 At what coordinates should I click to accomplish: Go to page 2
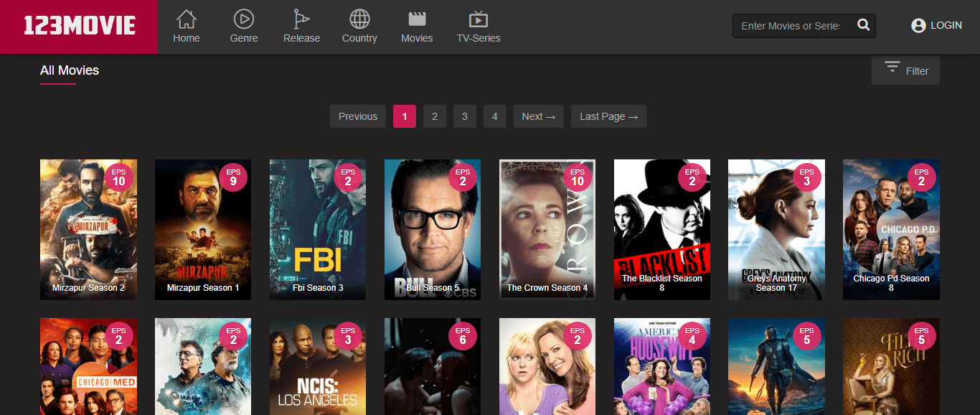click(435, 116)
